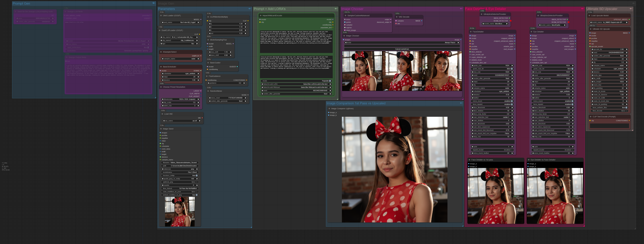Enable tiled_decode in Ultimate SD Upscale
644x244 pixels.
point(626,111)
